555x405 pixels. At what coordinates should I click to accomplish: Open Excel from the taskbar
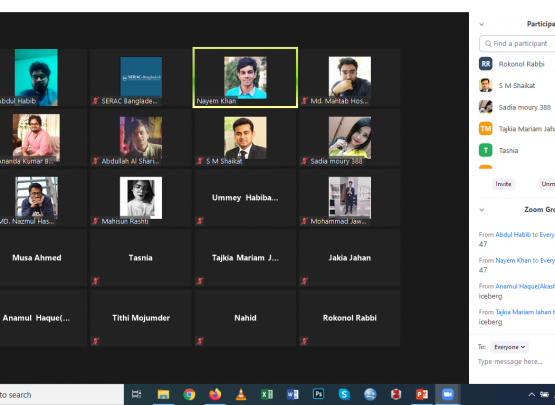pyautogui.click(x=267, y=394)
